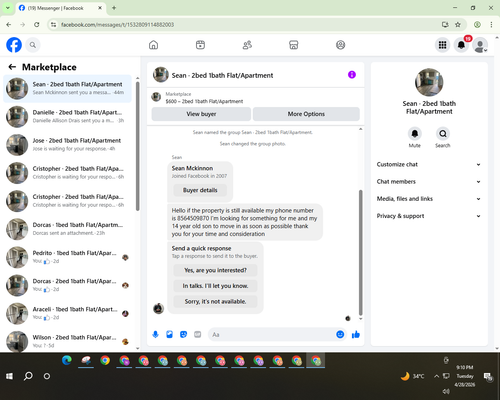
Task: Bookmark this page star icon
Action: (458, 25)
